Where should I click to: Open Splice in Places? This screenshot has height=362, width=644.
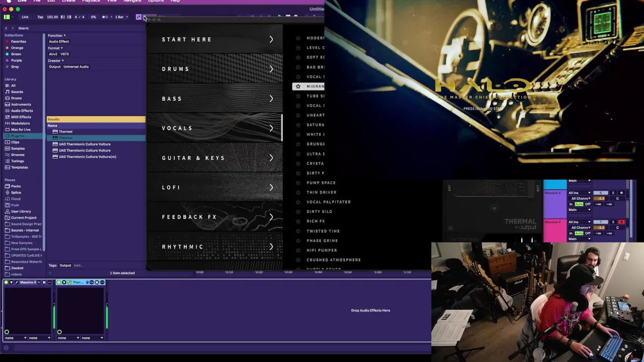coord(16,193)
